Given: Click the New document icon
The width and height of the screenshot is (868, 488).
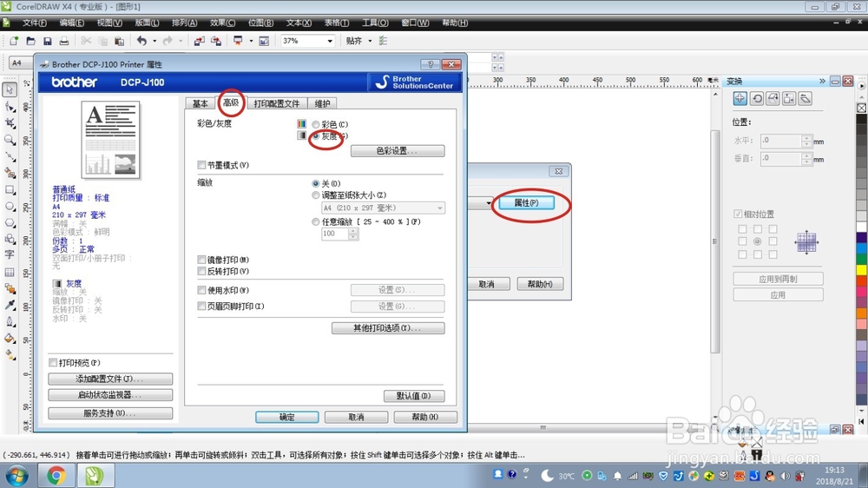Looking at the screenshot, I should tap(14, 41).
